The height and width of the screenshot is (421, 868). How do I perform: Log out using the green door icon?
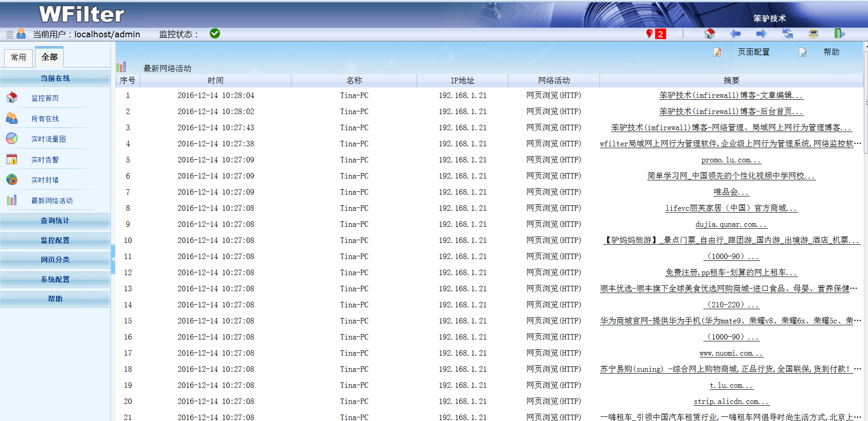(x=839, y=34)
